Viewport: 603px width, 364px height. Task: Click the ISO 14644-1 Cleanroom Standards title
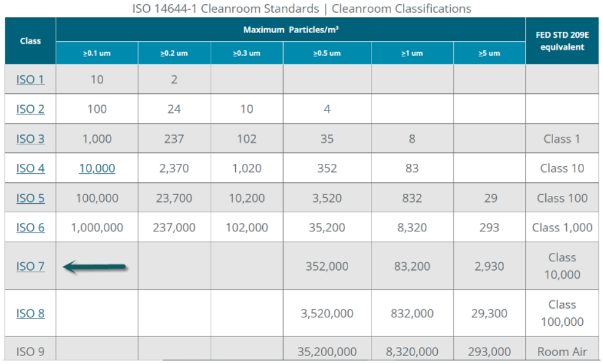[x=301, y=9]
